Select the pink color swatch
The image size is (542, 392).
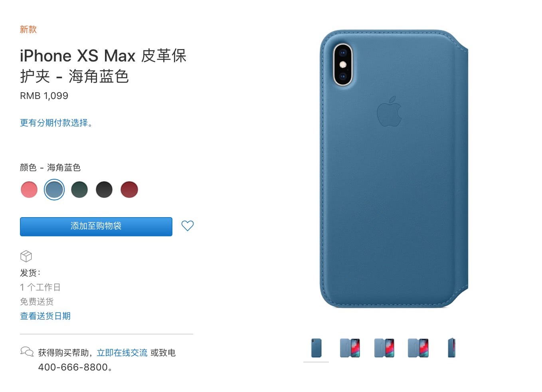pos(29,190)
